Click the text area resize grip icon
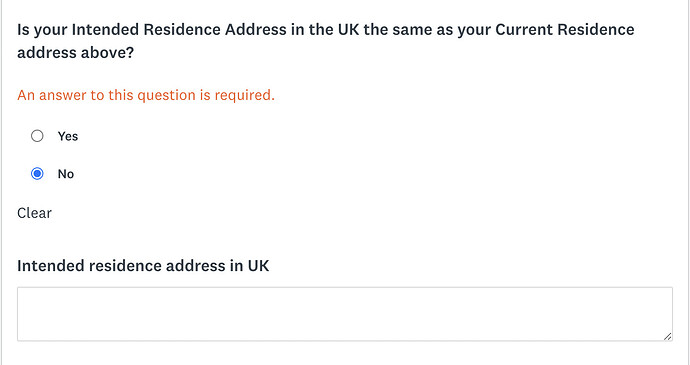690x365 pixels. pos(667,336)
